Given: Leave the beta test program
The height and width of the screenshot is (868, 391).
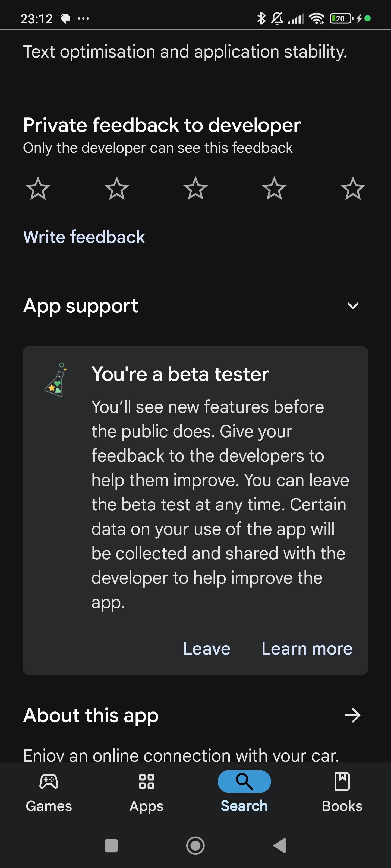Looking at the screenshot, I should 206,649.
